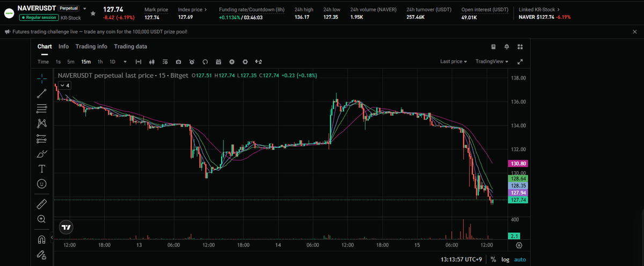Click the Funding rate/Countdown label
This screenshot has width=644, height=266.
coord(252,10)
